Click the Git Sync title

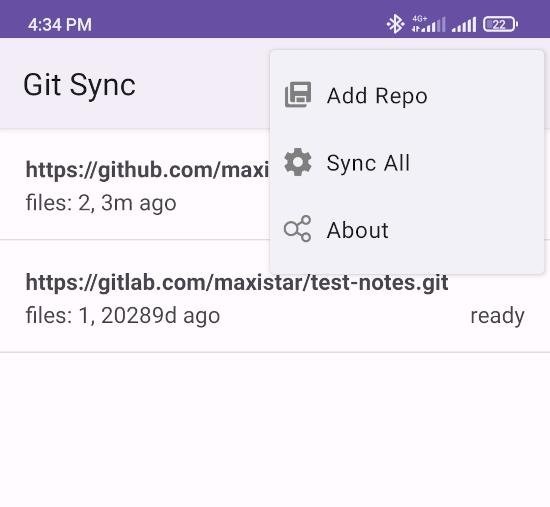pyautogui.click(x=79, y=85)
